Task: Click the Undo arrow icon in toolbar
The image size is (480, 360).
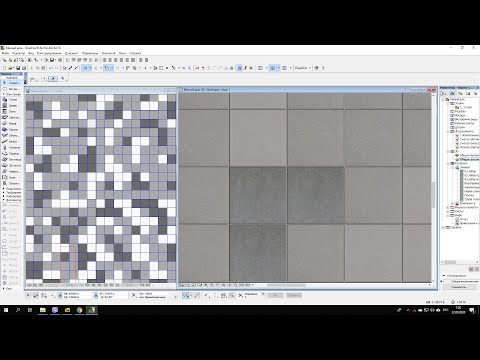Action: click(51, 68)
